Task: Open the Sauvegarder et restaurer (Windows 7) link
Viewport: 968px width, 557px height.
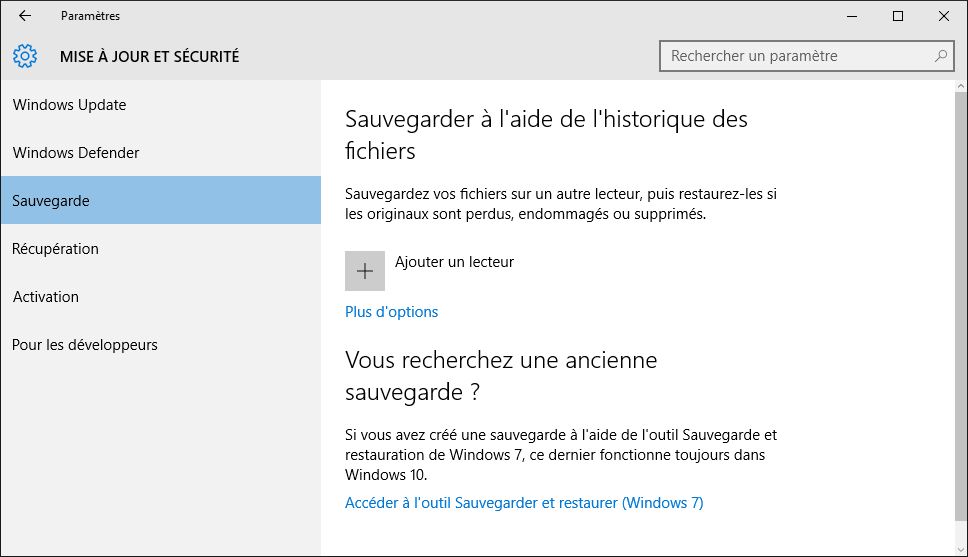Action: tap(524, 503)
